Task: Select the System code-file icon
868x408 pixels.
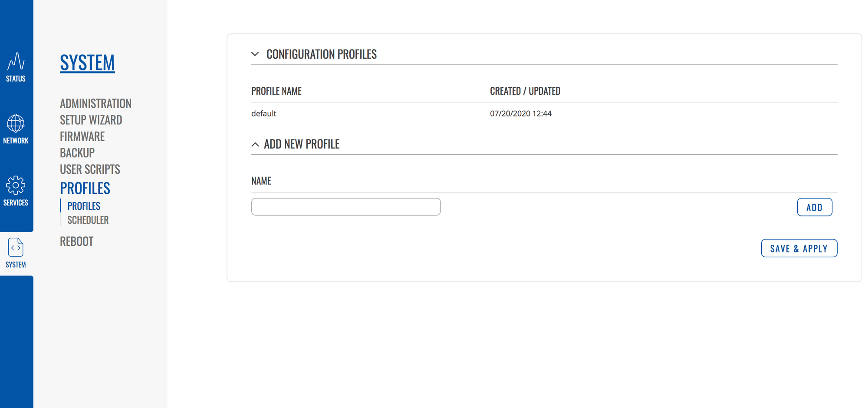Action: tap(16, 247)
